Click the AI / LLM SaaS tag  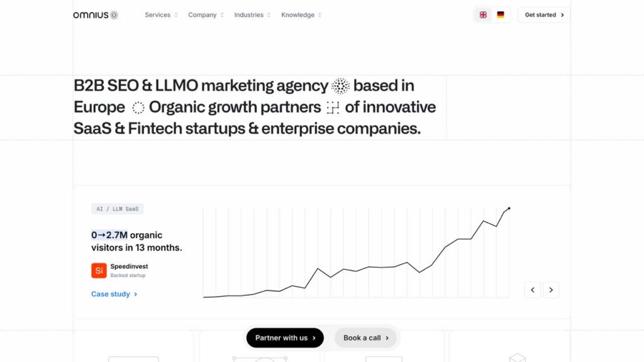coord(117,208)
